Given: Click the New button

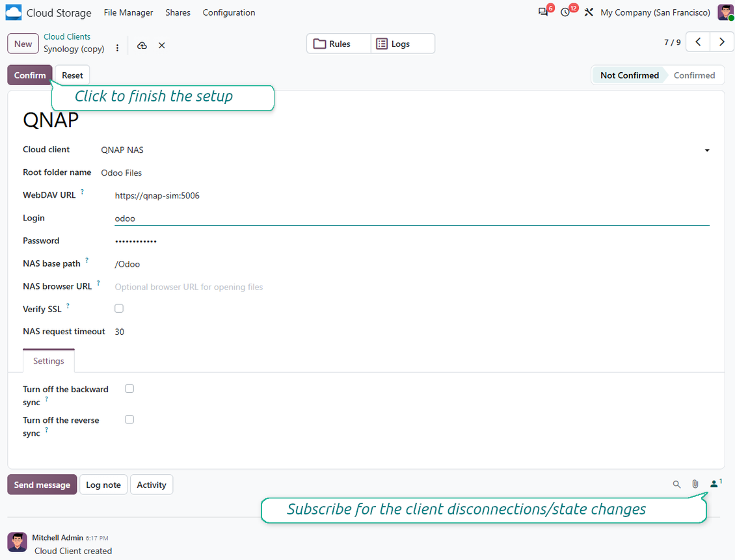Looking at the screenshot, I should [x=23, y=44].
